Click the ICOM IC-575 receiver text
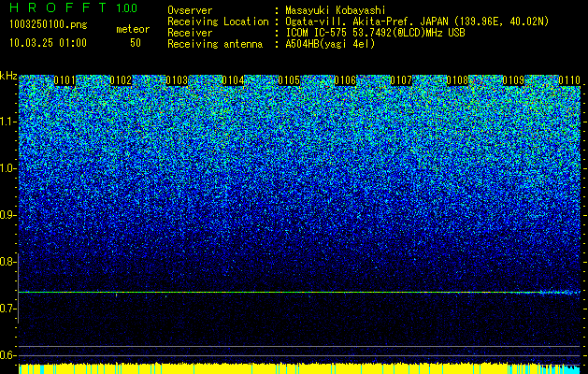The image size is (588, 374). pyautogui.click(x=375, y=33)
